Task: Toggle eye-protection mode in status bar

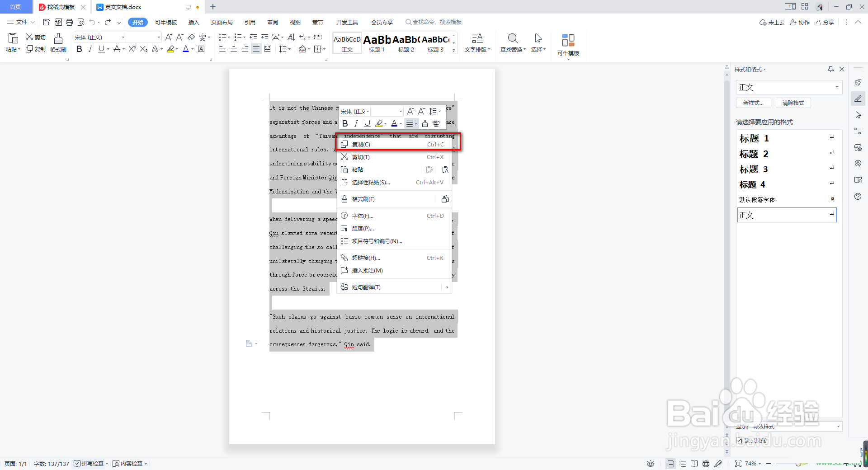Action: 650,464
